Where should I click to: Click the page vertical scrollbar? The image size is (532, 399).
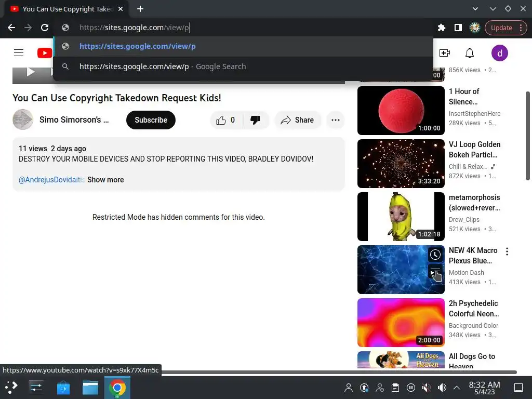(x=528, y=136)
